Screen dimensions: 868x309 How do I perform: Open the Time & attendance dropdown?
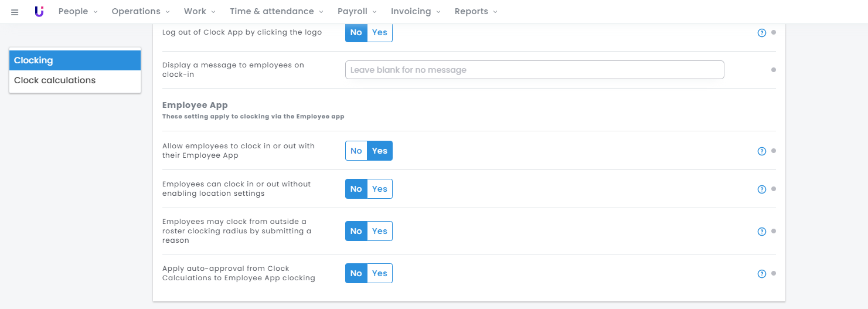point(276,12)
